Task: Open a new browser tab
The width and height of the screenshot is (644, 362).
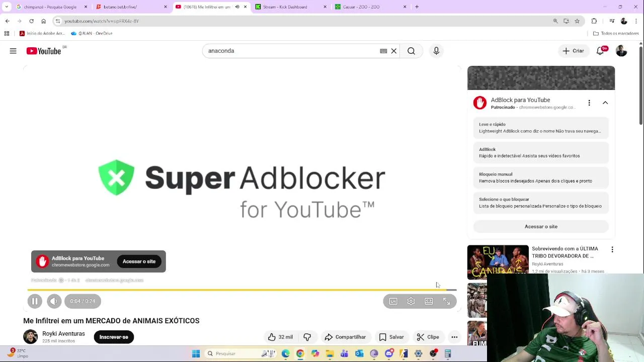Action: click(417, 7)
